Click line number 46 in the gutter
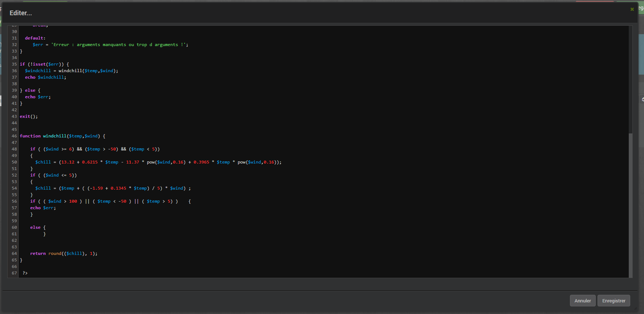Screen dimensions: 644x314 (14, 136)
